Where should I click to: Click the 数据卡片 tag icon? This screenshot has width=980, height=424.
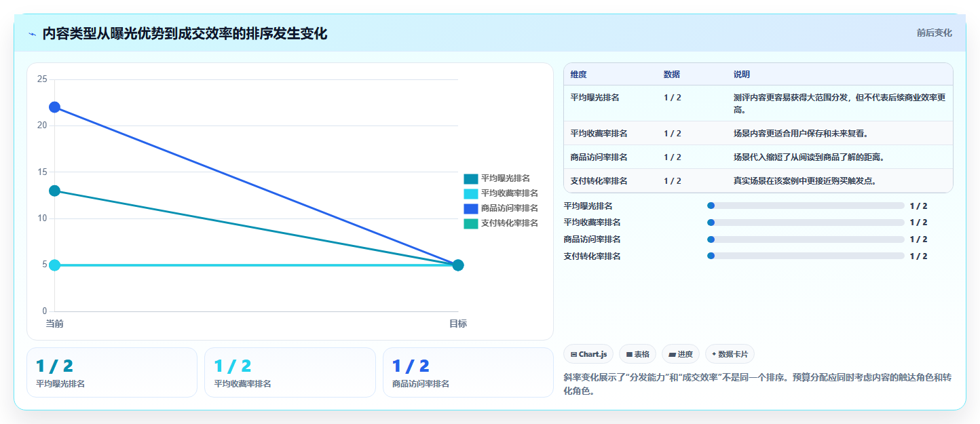(714, 354)
